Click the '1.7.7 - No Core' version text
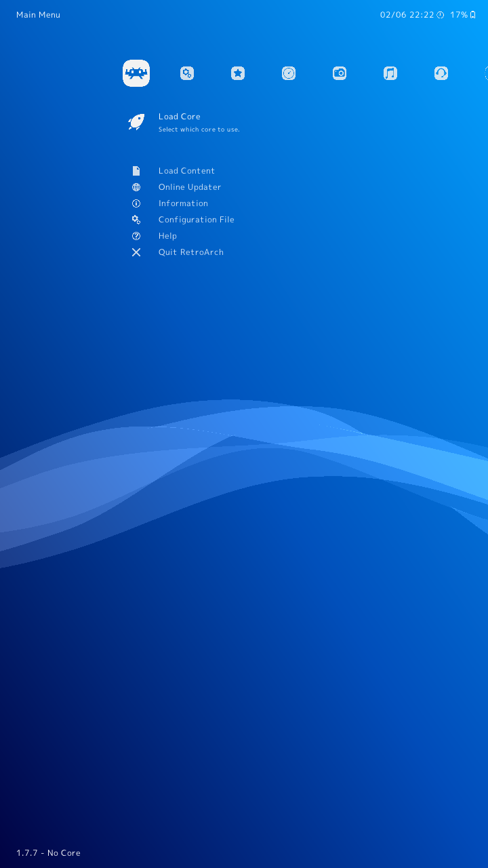 [48, 853]
